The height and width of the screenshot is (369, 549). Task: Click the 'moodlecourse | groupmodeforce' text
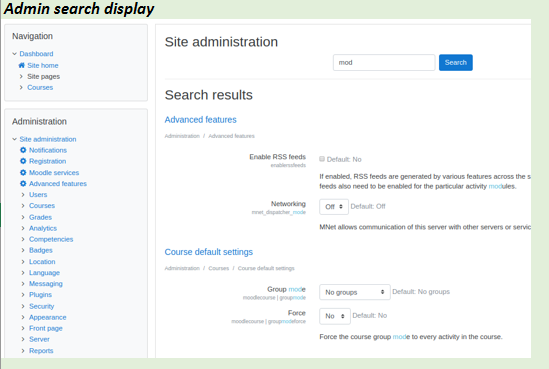(269, 321)
